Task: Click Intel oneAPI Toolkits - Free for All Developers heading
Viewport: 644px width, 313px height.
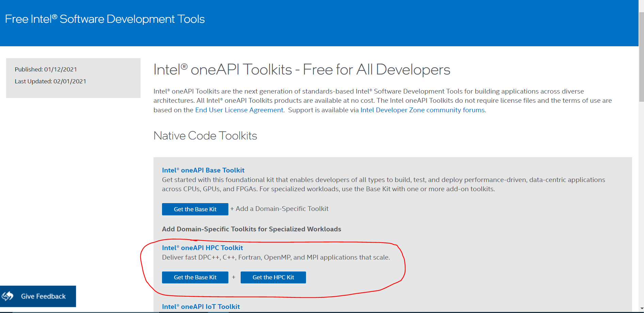Action: click(x=302, y=69)
